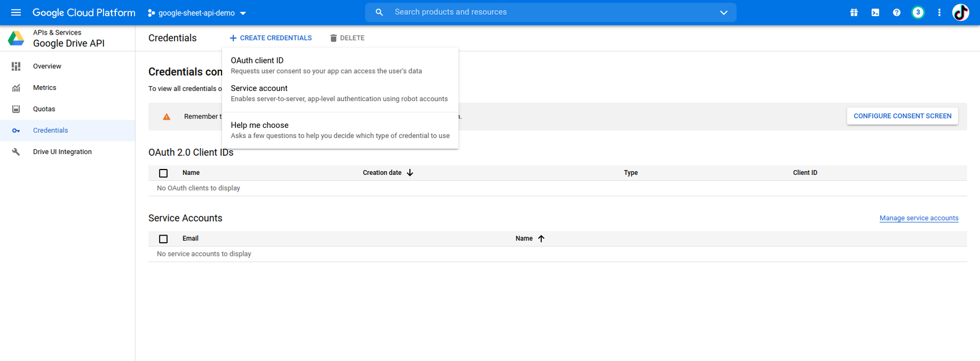Select all OAuth 2.0 clients checkbox
Viewport: 980px width, 361px height.
(x=163, y=173)
